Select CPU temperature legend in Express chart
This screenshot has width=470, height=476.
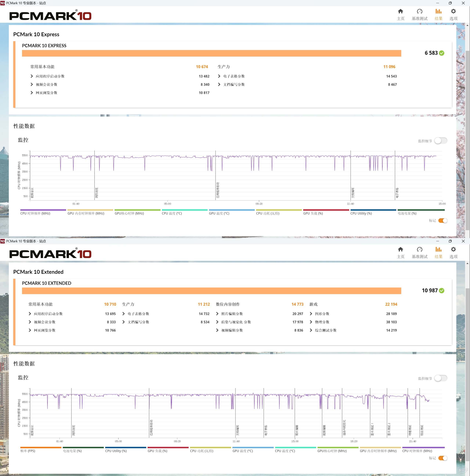(185, 212)
